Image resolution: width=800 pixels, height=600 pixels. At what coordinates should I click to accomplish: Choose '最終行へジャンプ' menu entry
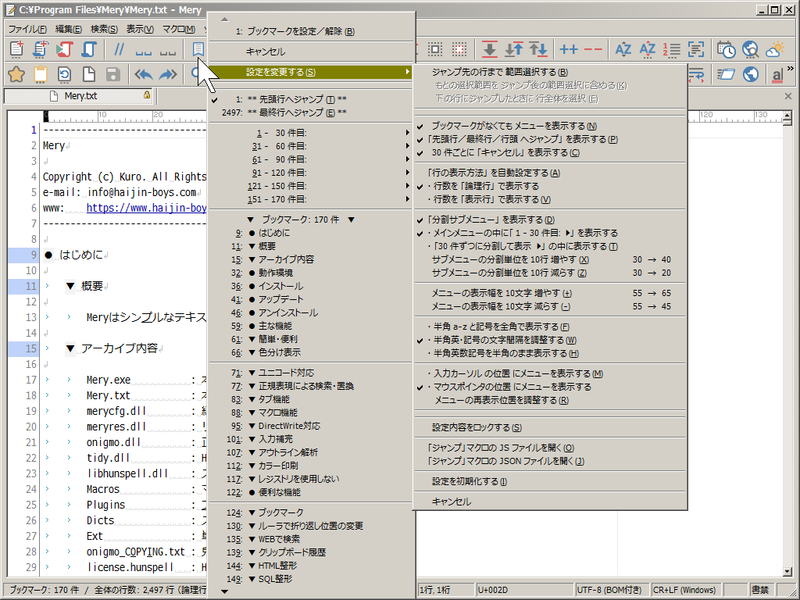(x=311, y=112)
